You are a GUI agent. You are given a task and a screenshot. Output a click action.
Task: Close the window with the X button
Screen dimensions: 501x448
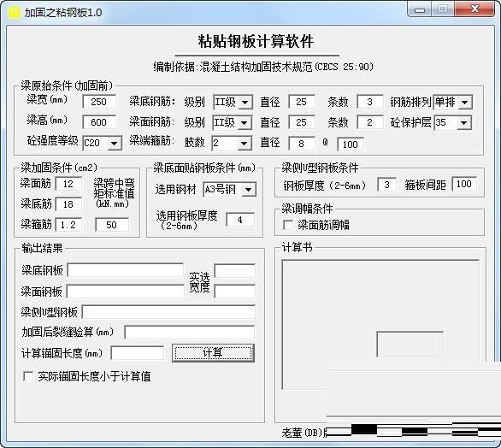click(x=474, y=9)
